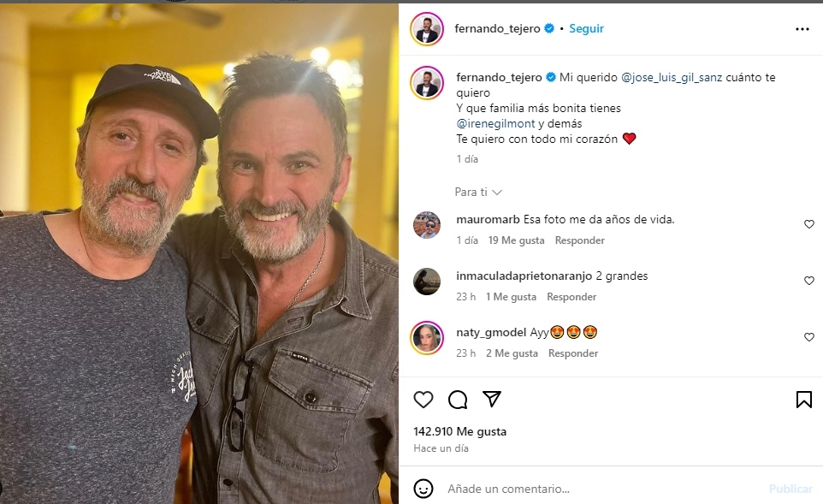The height and width of the screenshot is (504, 823).
Task: View likes on mauromarb's comment (19 Me gusta)
Action: point(516,240)
